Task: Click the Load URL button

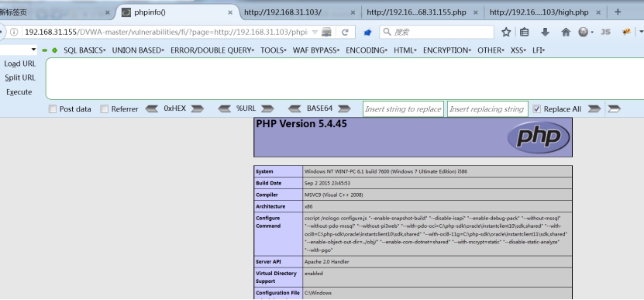Action: [19, 64]
